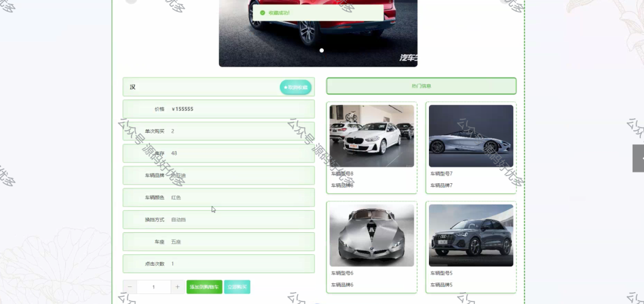Screen dimensions: 644x304
Task: Click the 车辆型号7 link
Action: [x=441, y=174]
